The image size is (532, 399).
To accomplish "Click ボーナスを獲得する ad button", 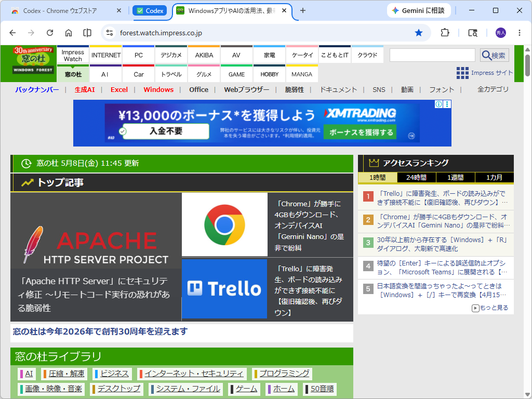I will [x=361, y=132].
